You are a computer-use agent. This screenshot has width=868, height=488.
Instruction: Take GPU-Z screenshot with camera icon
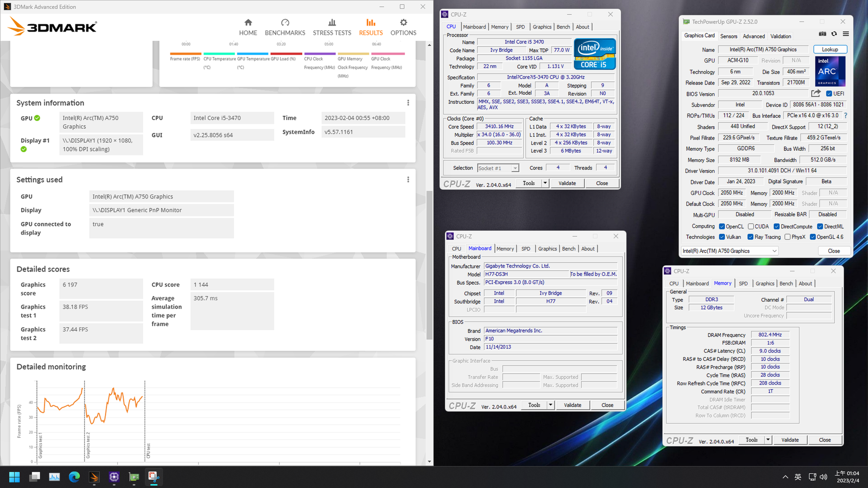click(x=822, y=34)
